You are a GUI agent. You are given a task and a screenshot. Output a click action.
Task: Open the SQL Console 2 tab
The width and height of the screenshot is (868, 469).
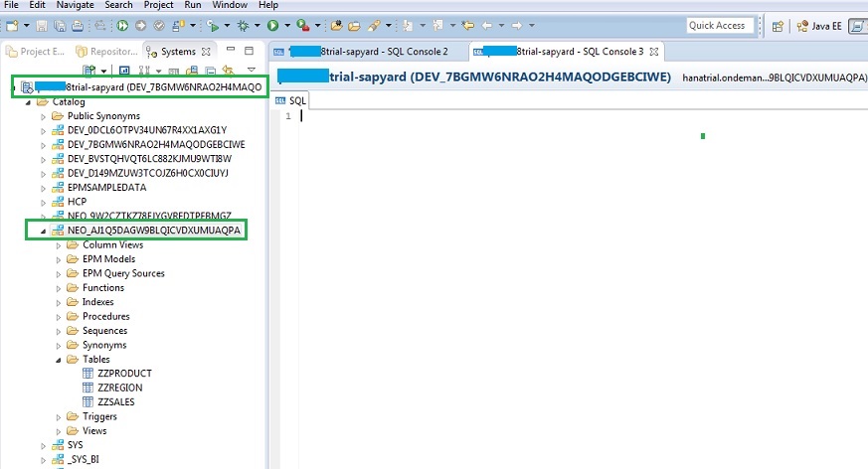369,52
